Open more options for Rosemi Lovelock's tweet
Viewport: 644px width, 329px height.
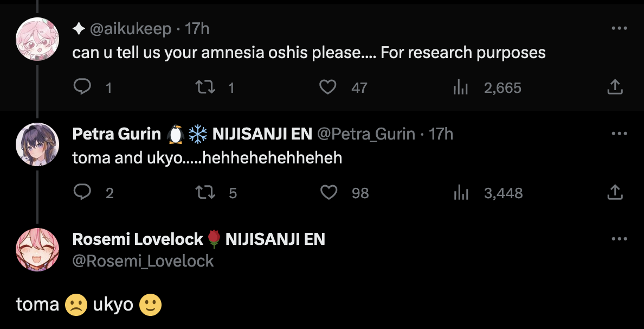coord(619,239)
